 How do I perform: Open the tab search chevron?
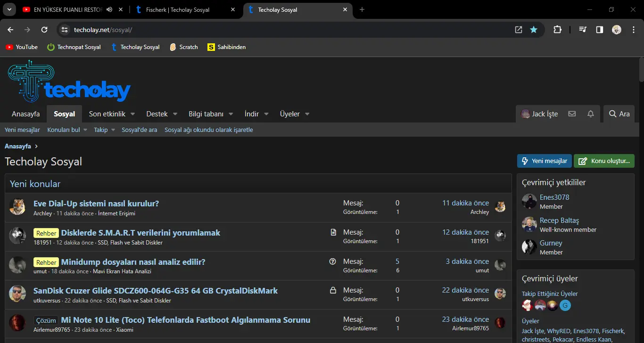click(9, 9)
